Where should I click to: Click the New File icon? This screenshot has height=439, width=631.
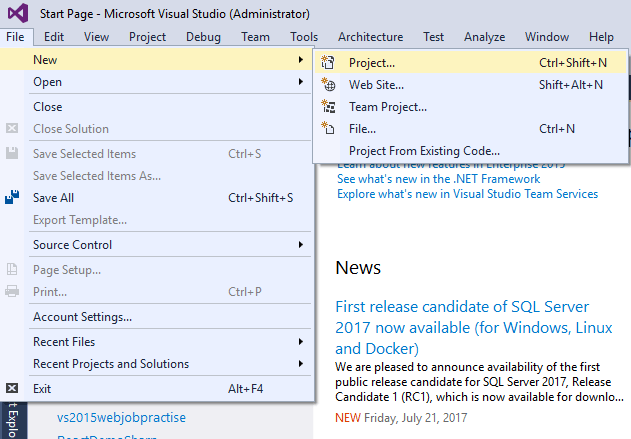coord(328,128)
